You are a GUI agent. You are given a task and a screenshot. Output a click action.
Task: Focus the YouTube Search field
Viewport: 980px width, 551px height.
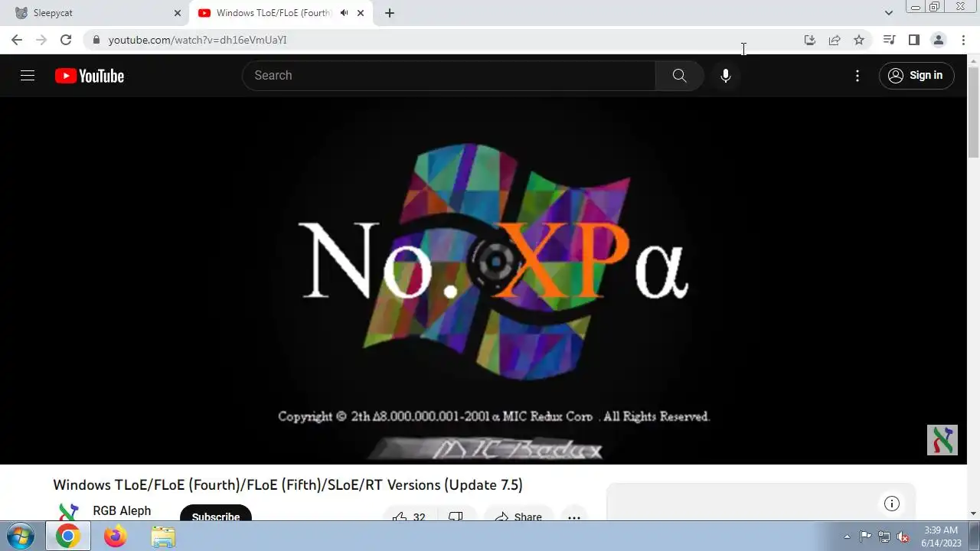[449, 75]
